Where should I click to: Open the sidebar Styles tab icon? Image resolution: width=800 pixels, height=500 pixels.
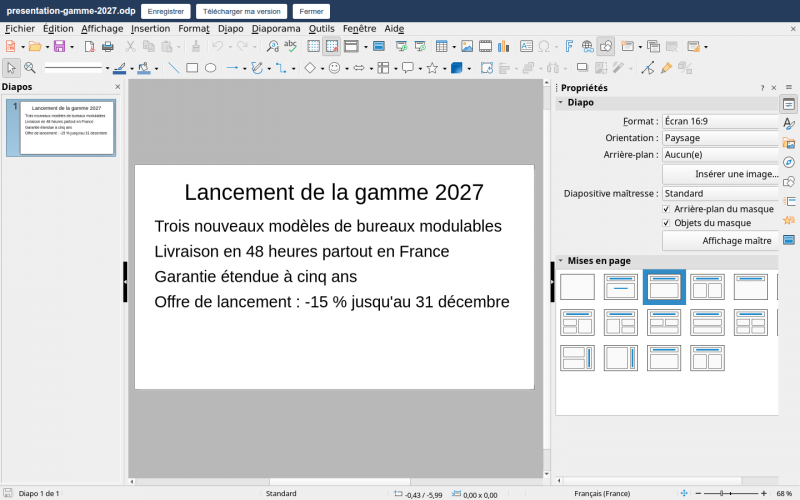(x=788, y=123)
